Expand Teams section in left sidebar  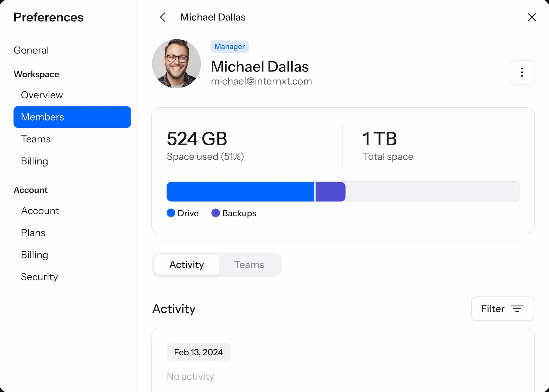36,139
